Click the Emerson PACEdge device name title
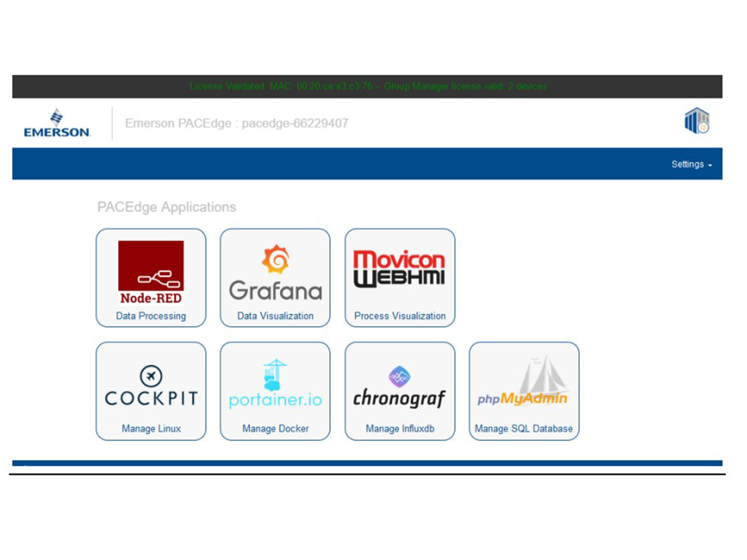 click(x=237, y=123)
